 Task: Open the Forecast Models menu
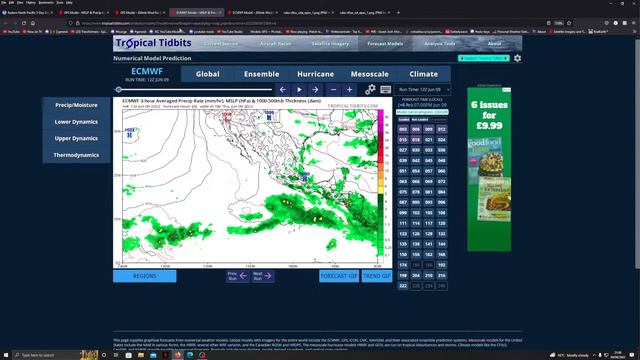click(x=385, y=44)
